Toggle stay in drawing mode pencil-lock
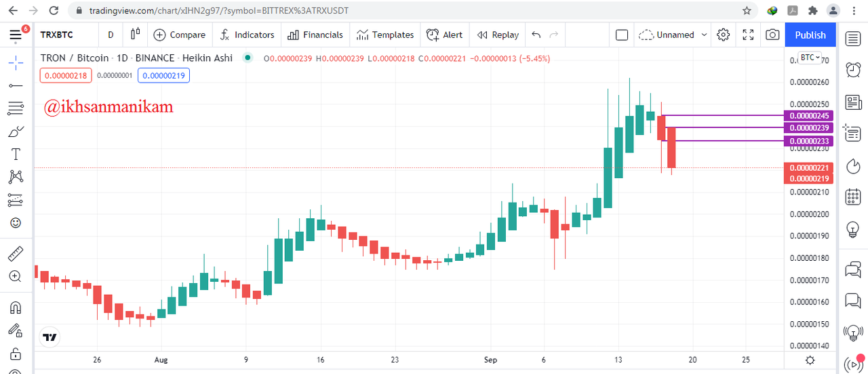The image size is (868, 374). click(16, 331)
